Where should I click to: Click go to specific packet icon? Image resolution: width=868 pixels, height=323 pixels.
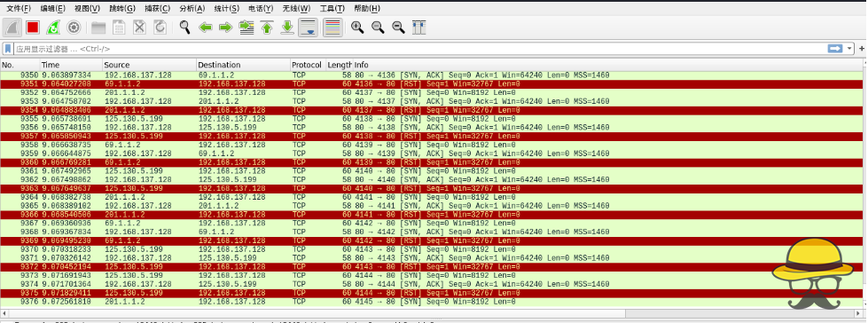pyautogui.click(x=246, y=28)
